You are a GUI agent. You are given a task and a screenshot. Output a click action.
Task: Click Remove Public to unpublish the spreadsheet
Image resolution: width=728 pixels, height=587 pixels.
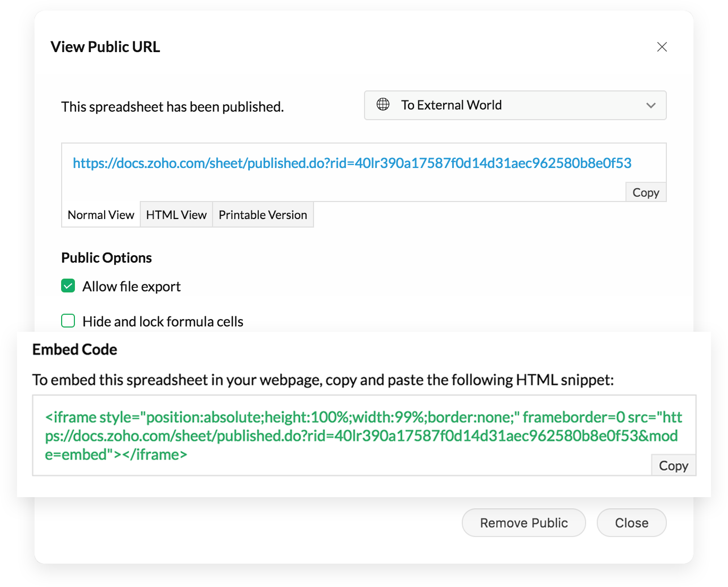[523, 523]
